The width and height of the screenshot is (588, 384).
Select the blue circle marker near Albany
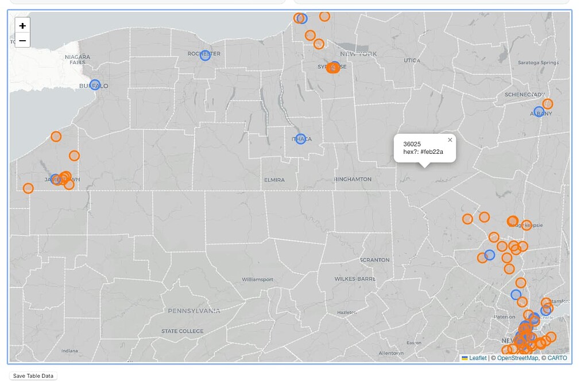pyautogui.click(x=539, y=112)
